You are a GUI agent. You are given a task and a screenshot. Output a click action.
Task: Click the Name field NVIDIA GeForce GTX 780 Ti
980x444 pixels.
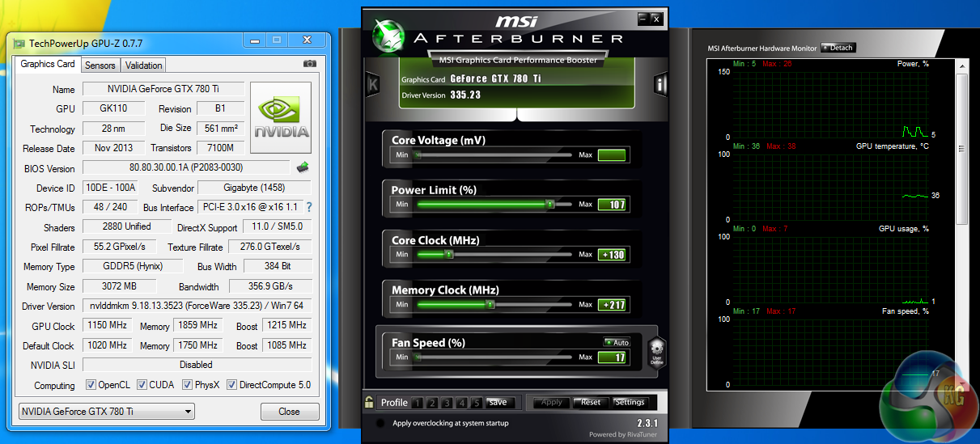pos(163,89)
